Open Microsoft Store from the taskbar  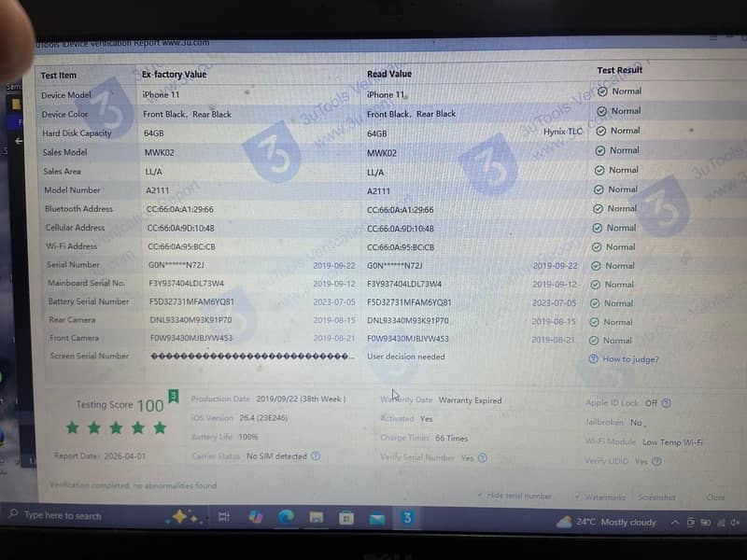pos(346,518)
